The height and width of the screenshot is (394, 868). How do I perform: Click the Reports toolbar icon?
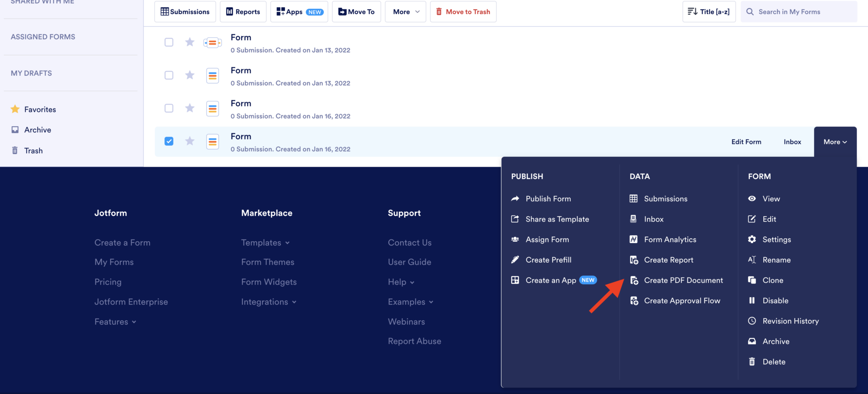pyautogui.click(x=243, y=11)
